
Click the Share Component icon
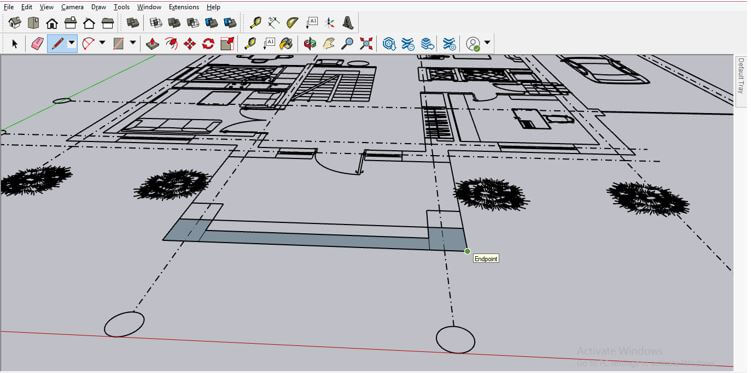tap(427, 44)
